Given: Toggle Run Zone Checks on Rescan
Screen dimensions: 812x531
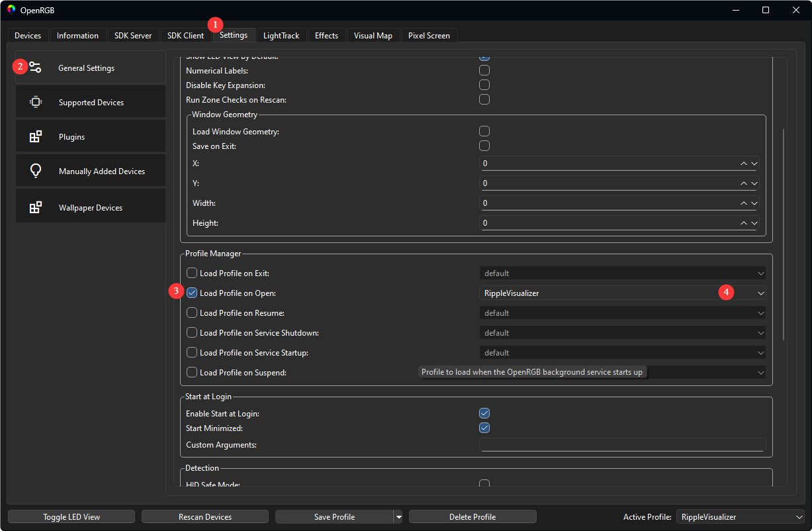Looking at the screenshot, I should point(484,99).
